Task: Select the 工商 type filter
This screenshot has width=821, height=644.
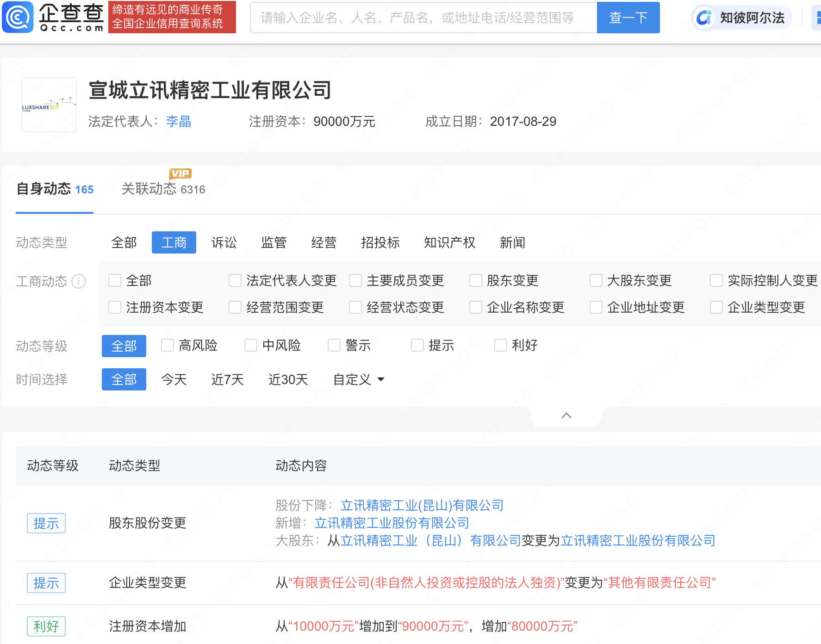Action: (x=174, y=242)
